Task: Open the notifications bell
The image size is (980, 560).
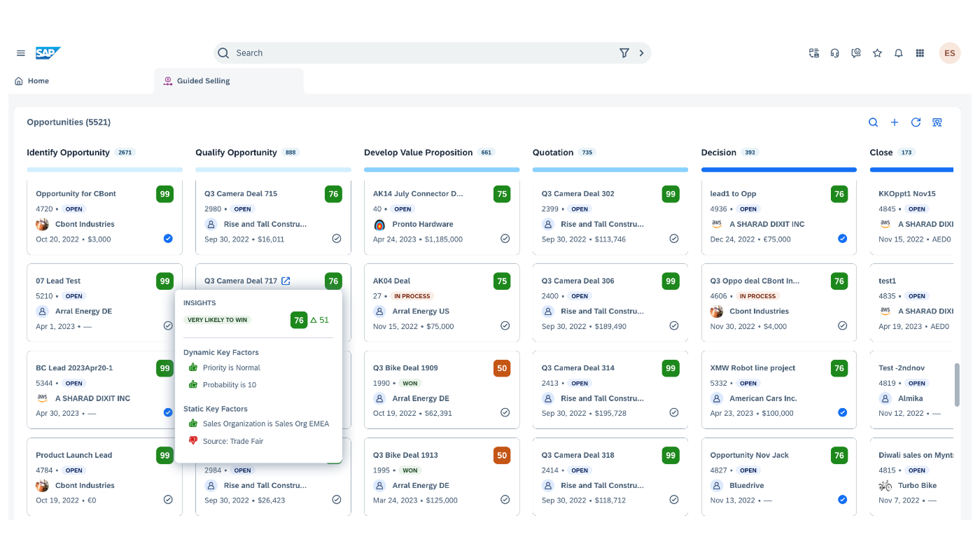Action: point(899,53)
